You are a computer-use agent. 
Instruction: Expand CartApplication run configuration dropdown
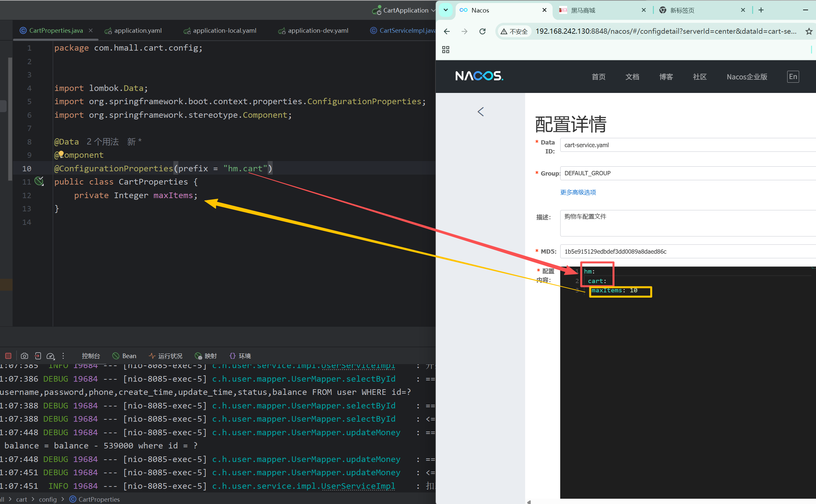click(433, 10)
